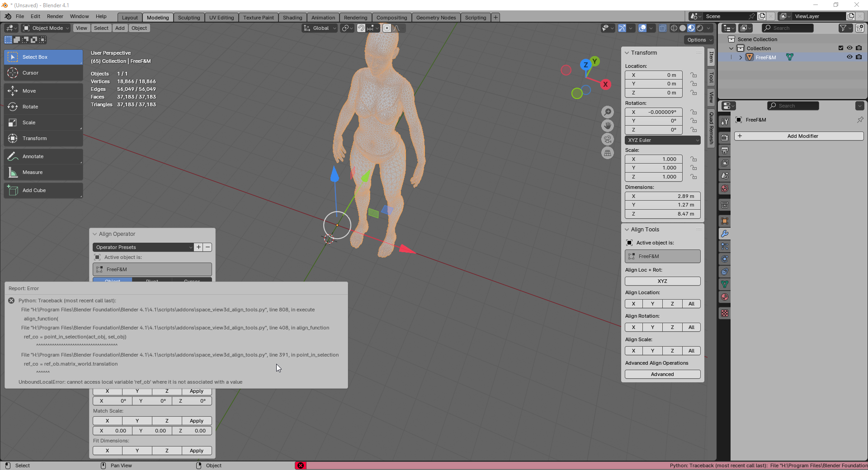Expand the FreeF&M outliner item
Image resolution: width=868 pixels, height=470 pixels.
741,57
